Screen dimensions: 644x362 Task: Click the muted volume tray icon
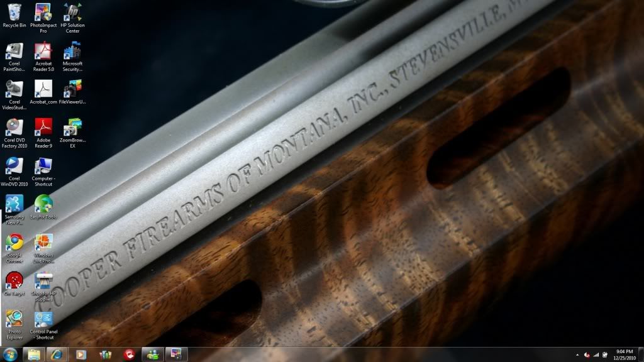coord(586,355)
